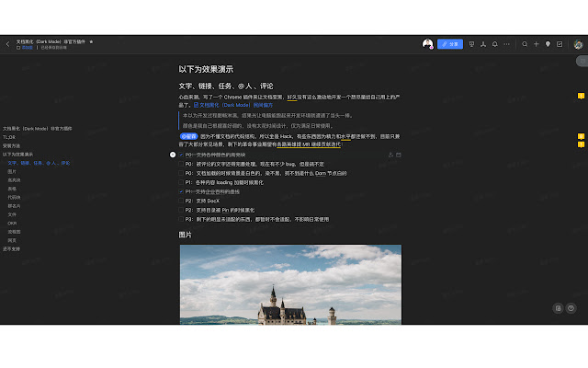Jump to 以下为效果演示 outline heading

[x=18, y=155]
